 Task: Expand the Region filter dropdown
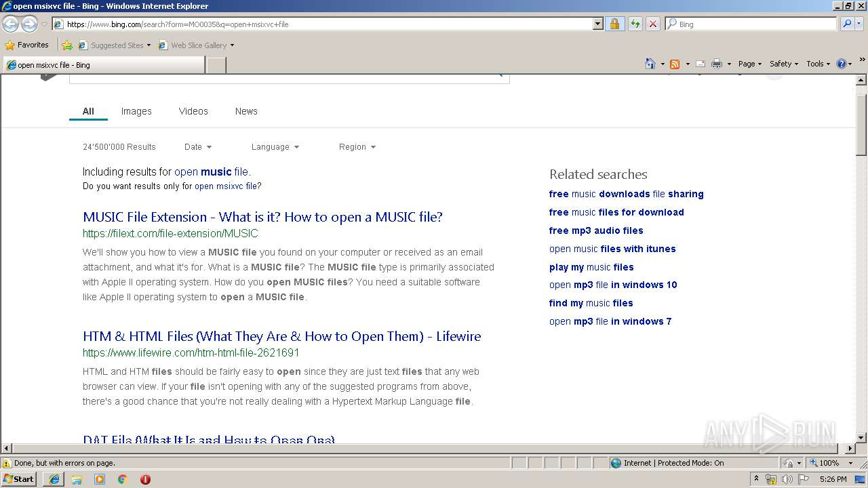click(x=357, y=147)
